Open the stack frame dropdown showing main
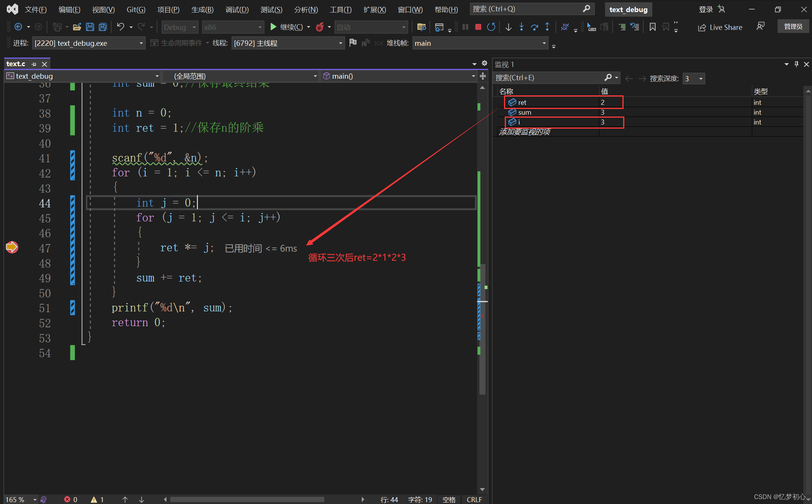 coord(480,43)
